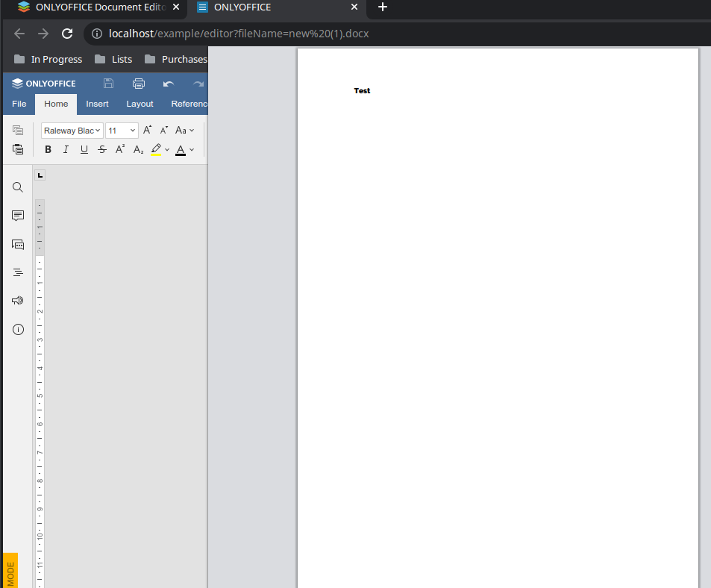Open the Chat panel in the sidebar
Viewport: 711px width, 588px height.
[x=17, y=243]
